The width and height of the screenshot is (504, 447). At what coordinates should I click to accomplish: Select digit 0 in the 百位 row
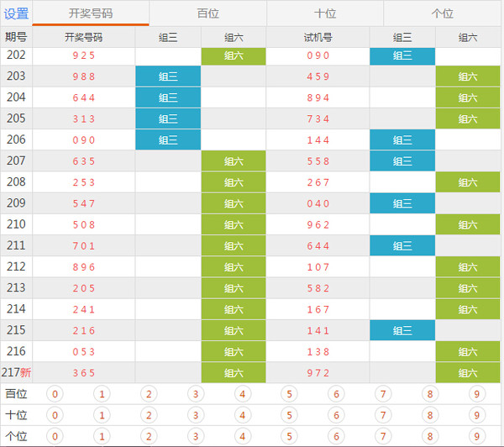55,394
